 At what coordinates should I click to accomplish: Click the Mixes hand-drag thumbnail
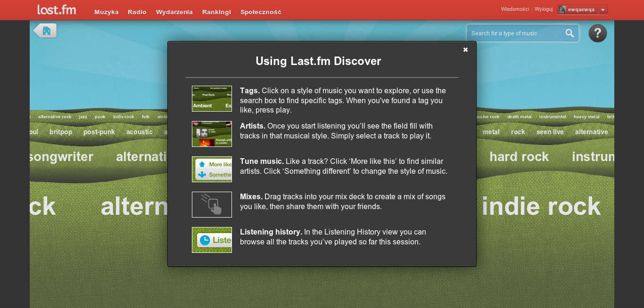(212, 204)
